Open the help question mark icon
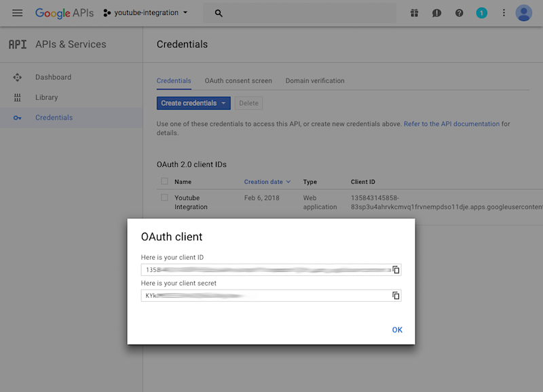The image size is (543, 392). 460,13
